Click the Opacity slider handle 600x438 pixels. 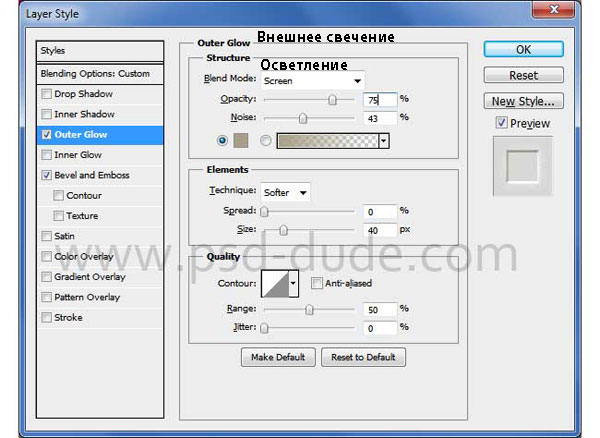(x=332, y=100)
